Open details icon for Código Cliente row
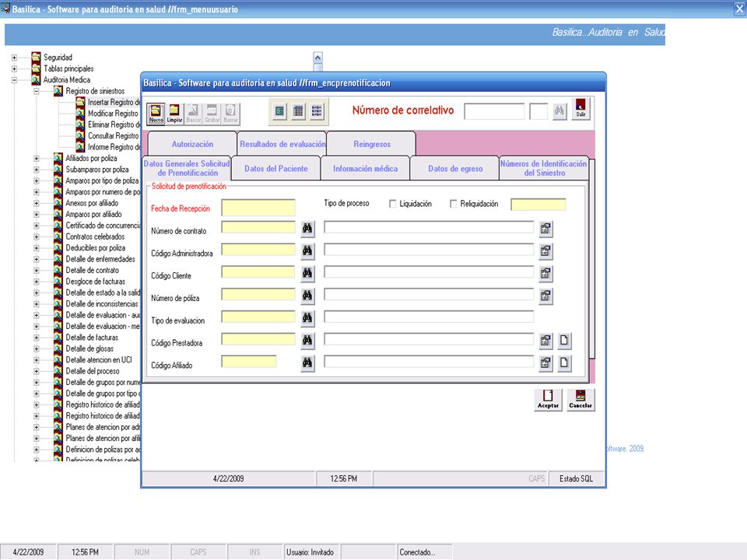The height and width of the screenshot is (560, 747). [546, 274]
